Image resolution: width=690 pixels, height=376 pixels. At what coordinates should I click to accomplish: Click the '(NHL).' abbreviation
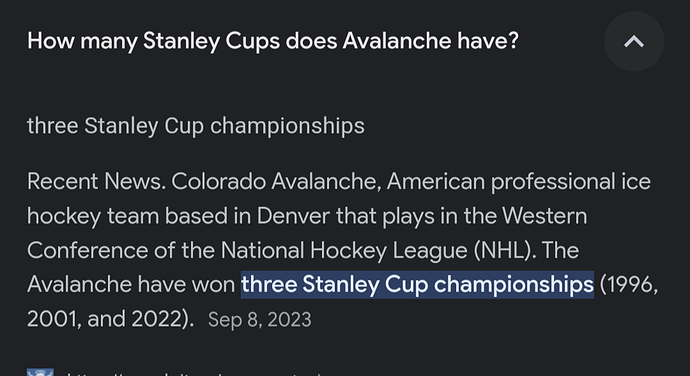coord(504,251)
